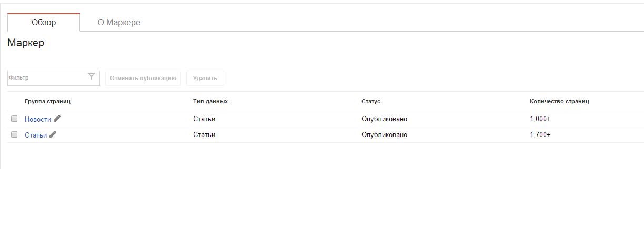Click the Отменить публикацию button
This screenshot has height=233, width=644.
pyautogui.click(x=143, y=78)
